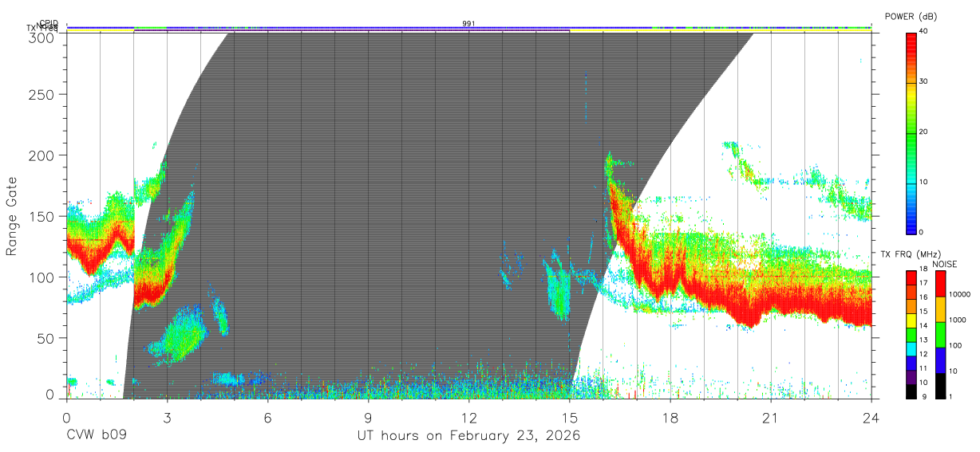Viewport: 980px width, 452px height.
Task: Click the black NOISE swatch between 1 and 10
Action: click(940, 386)
